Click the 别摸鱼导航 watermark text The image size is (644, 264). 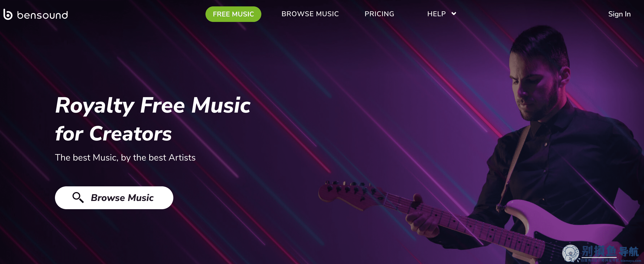610,251
